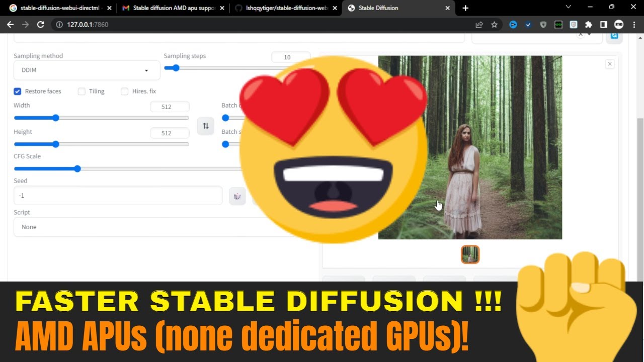Viewport: 644px width, 362px height.
Task: Click the Sampling steps number field
Action: tap(290, 57)
